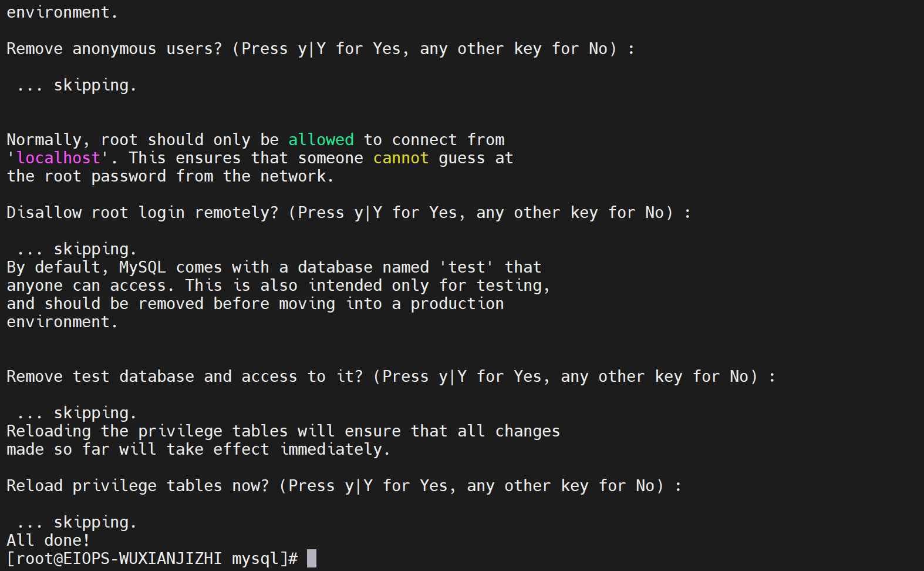Click the yellow highlighted word "cannot"
Image resolution: width=924 pixels, height=571 pixels.
point(401,158)
